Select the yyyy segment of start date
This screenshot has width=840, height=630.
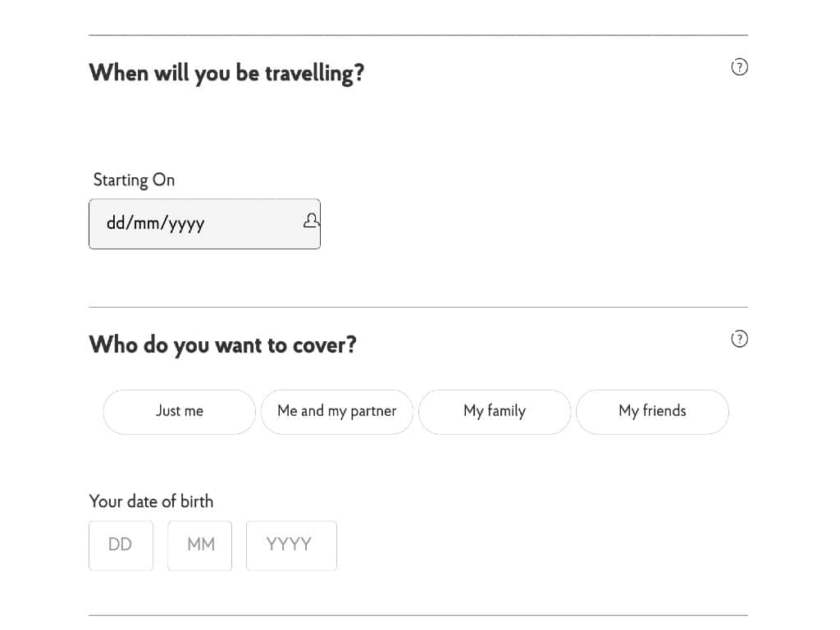pyautogui.click(x=186, y=223)
